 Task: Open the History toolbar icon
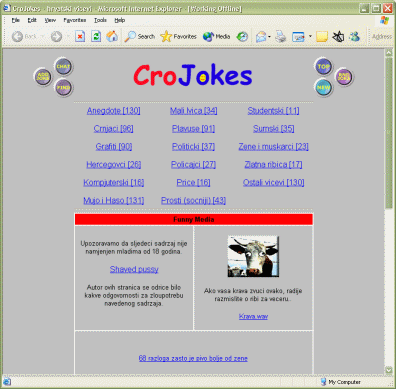[242, 36]
